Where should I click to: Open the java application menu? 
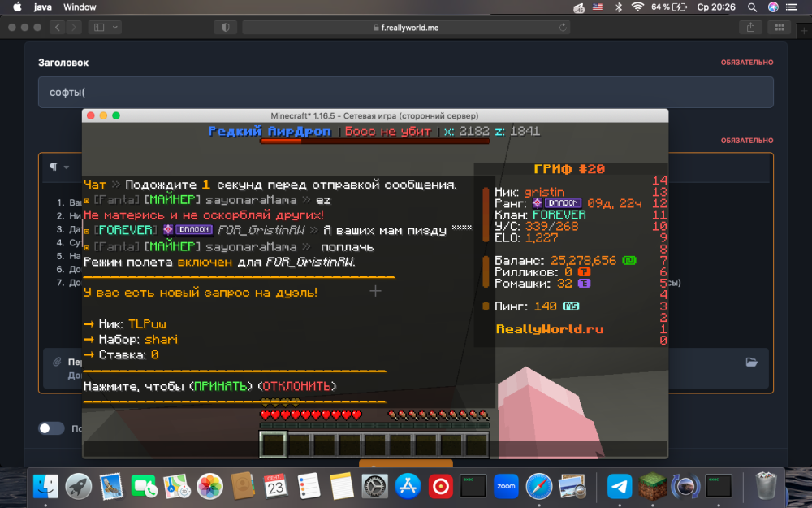click(43, 7)
